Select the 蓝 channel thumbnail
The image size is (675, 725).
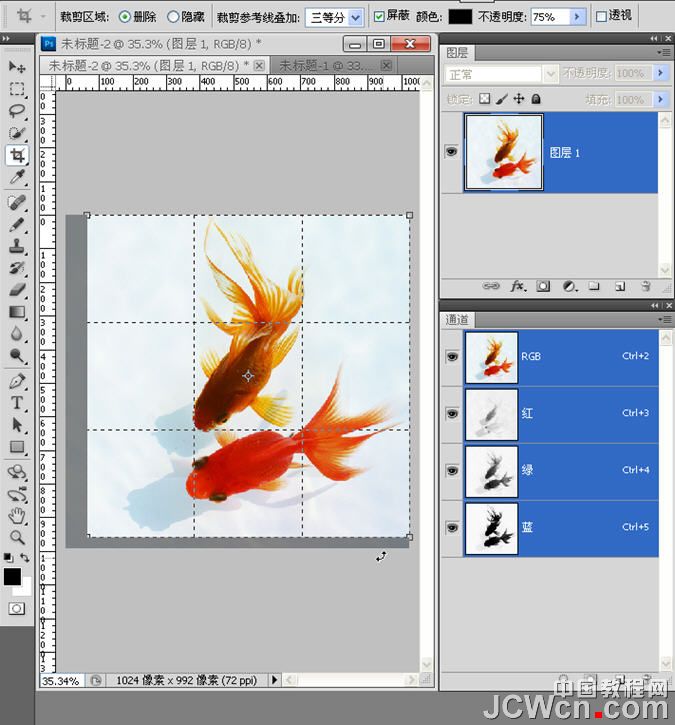[491, 528]
